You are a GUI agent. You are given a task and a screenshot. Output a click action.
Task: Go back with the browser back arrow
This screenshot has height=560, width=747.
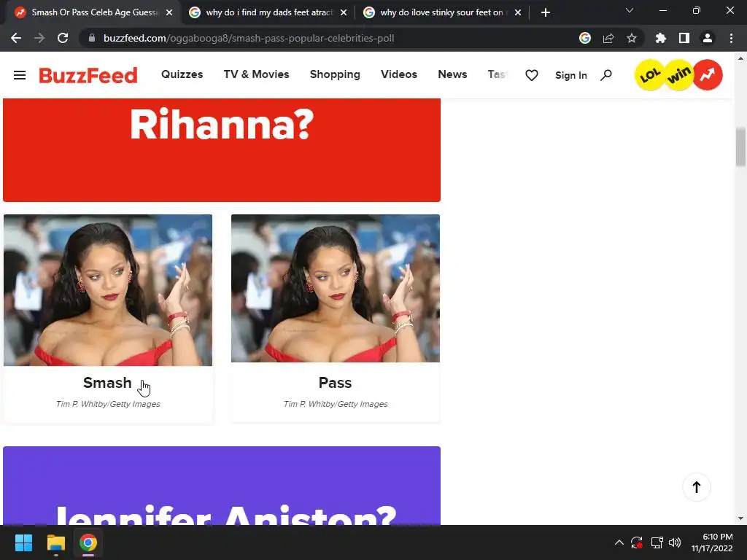(16, 38)
